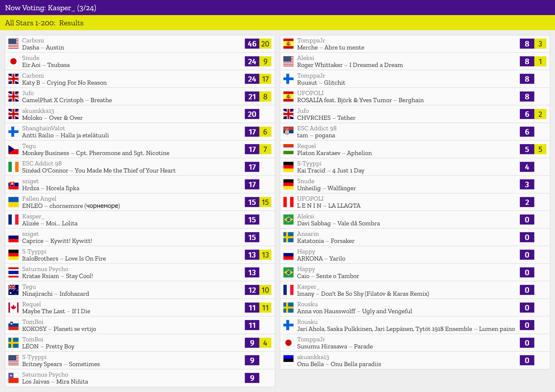555x392 pixels.
Task: Click the username 'Saturnus Psycho' above Kratae Rsiam
Action: [x=45, y=269]
